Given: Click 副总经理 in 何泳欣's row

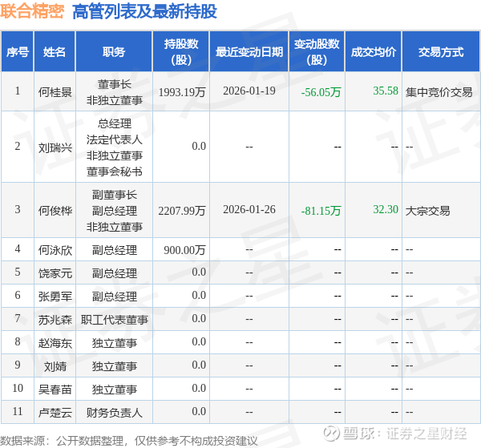Looking at the screenshot, I should click(114, 250).
